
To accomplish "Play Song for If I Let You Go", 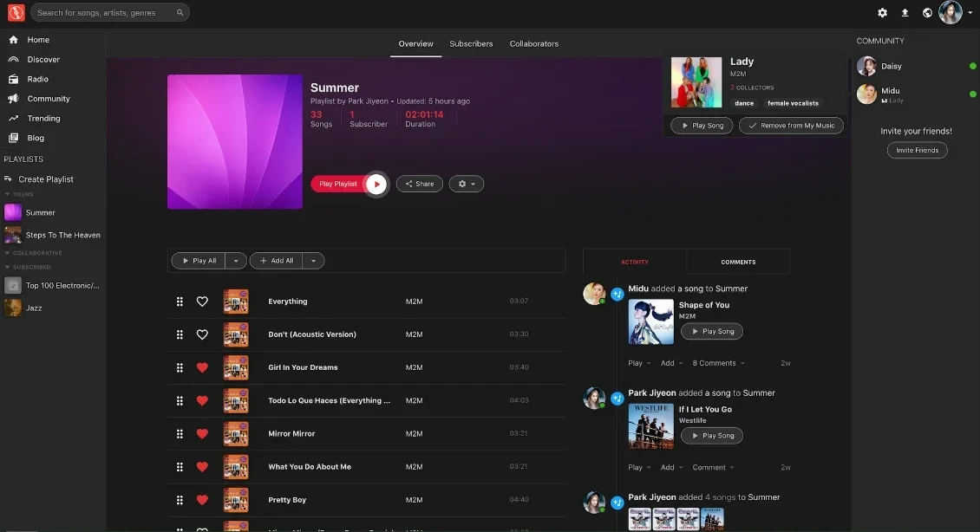I will pyautogui.click(x=712, y=436).
